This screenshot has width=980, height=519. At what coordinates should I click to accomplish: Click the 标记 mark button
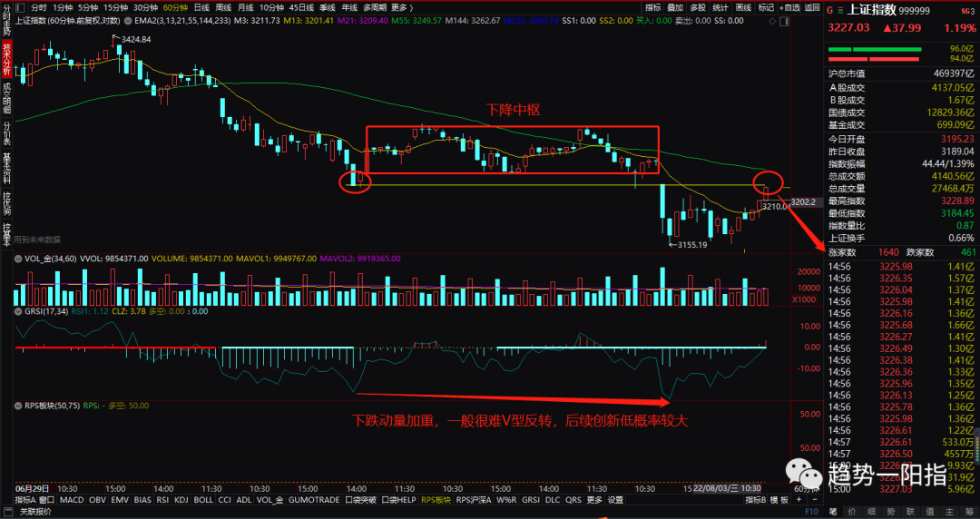pos(766,7)
